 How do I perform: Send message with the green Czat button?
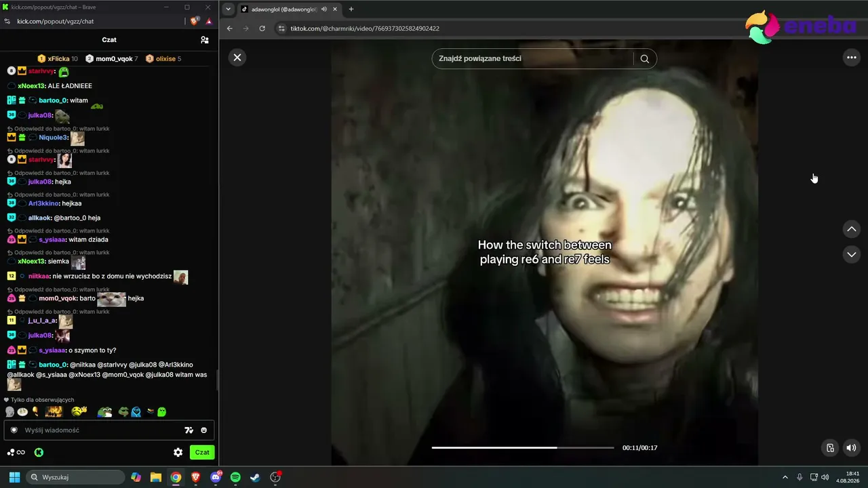point(202,453)
